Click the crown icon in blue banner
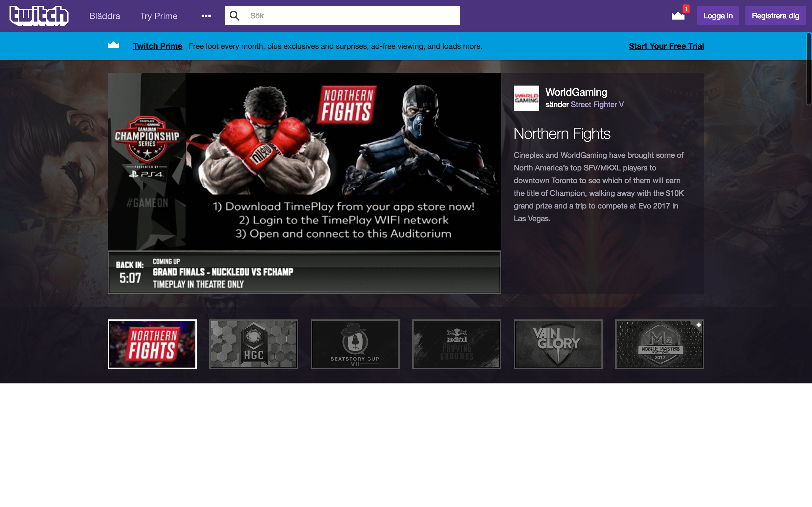Viewport: 812px width, 507px height. coord(114,45)
